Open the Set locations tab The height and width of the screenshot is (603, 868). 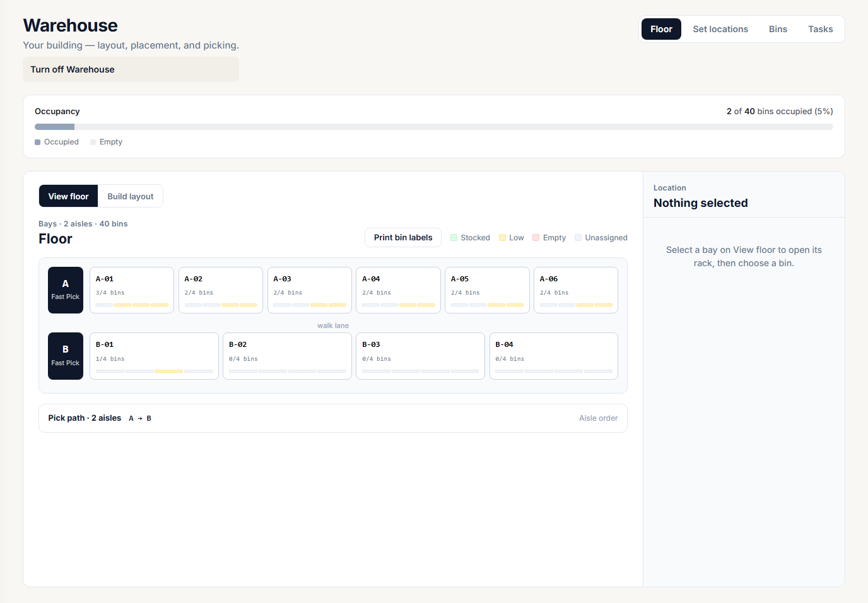click(x=720, y=29)
